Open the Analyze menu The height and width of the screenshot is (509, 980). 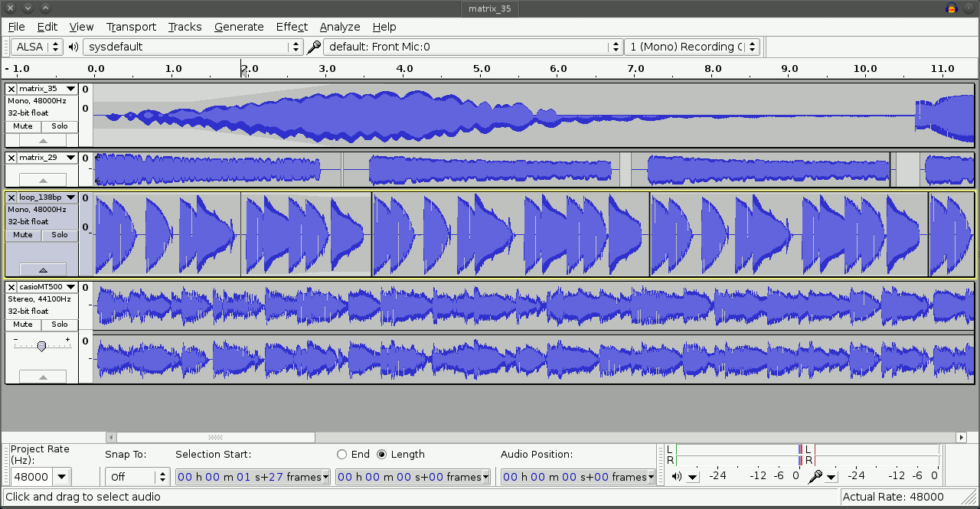pyautogui.click(x=339, y=27)
